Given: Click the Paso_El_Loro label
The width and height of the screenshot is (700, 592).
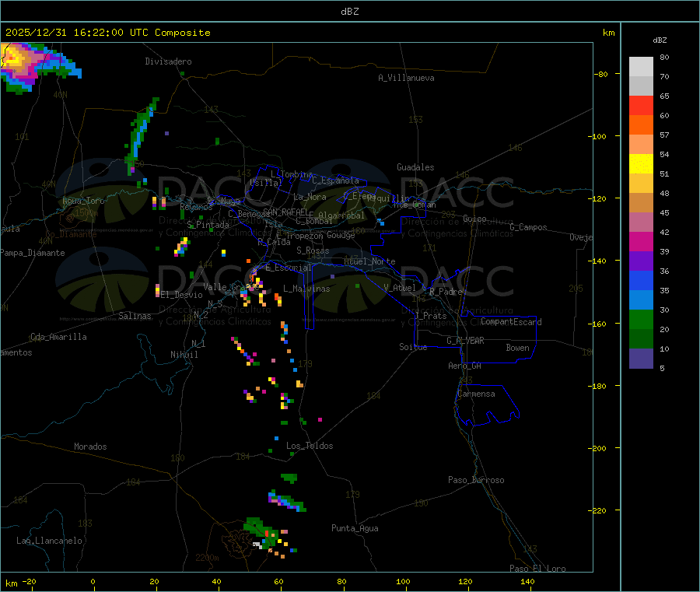Looking at the screenshot, I should 537,569.
